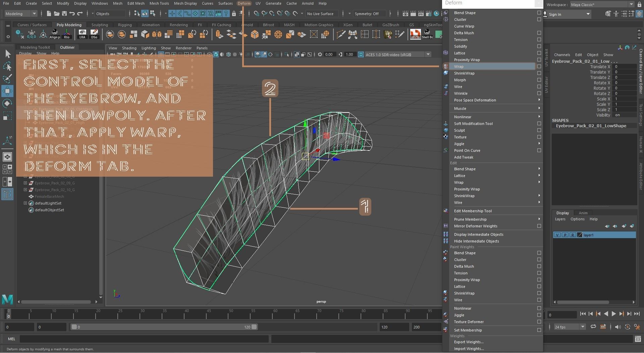The image size is (644, 353).
Task: Toggle ACES view transform ON button
Action: (x=361, y=54)
